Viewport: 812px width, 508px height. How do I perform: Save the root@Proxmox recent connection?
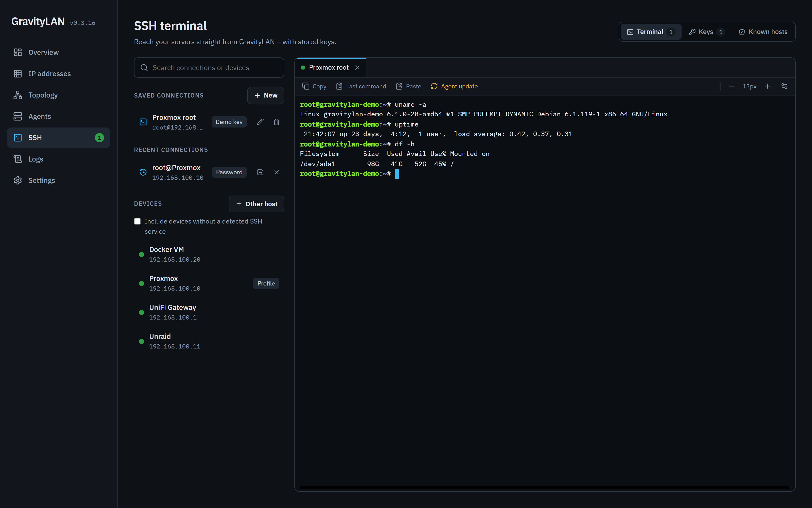point(260,172)
